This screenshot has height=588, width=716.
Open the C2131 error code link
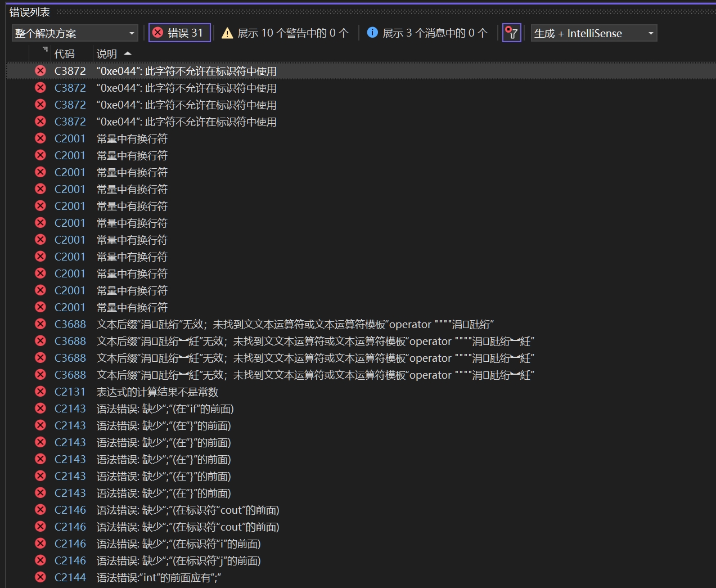70,392
